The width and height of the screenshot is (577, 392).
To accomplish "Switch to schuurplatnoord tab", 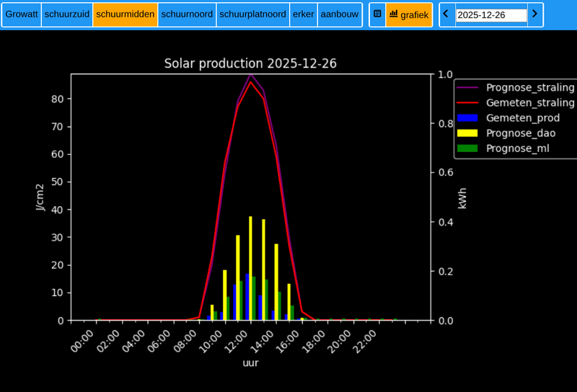I will pos(252,14).
